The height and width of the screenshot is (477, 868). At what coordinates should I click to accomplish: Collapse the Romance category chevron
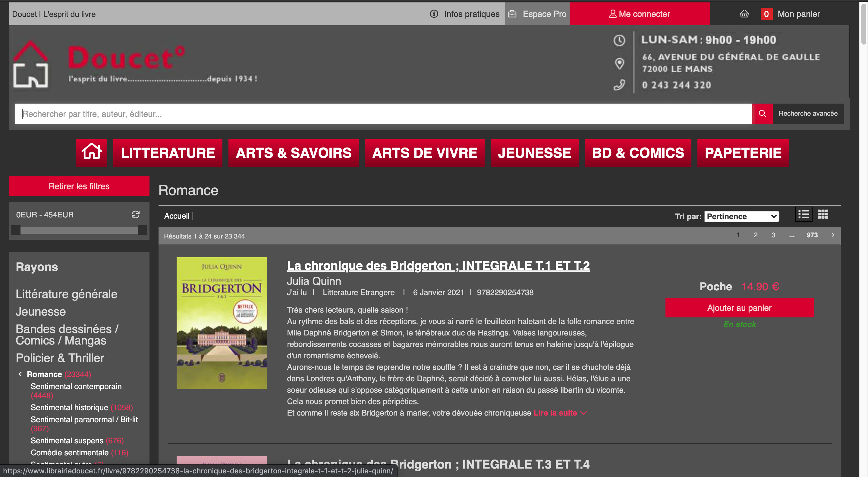pos(20,374)
